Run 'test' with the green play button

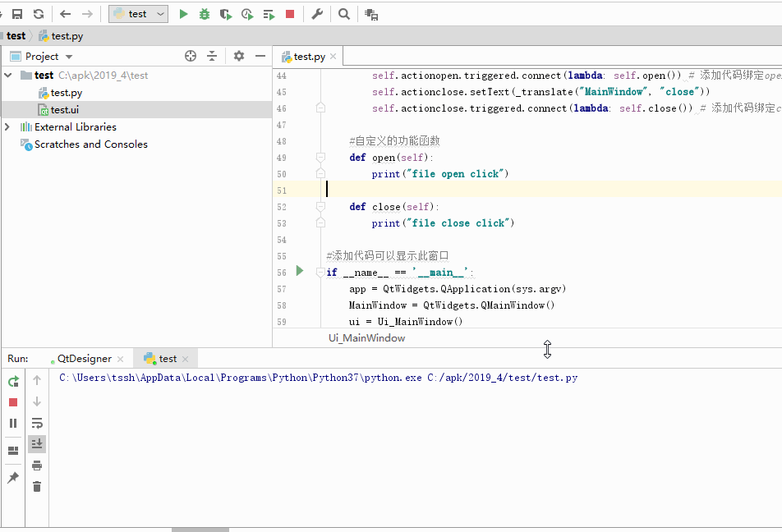click(183, 14)
